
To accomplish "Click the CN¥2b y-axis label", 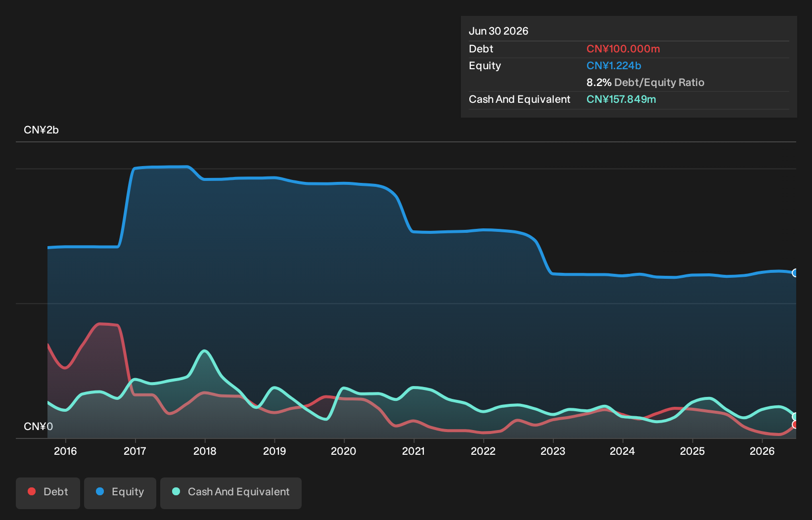I will [41, 130].
